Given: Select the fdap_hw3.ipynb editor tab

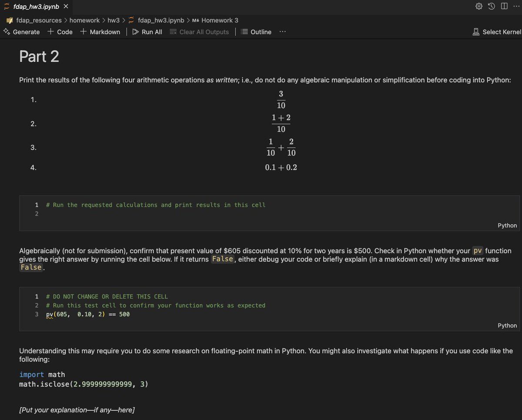Looking at the screenshot, I should (x=36, y=7).
